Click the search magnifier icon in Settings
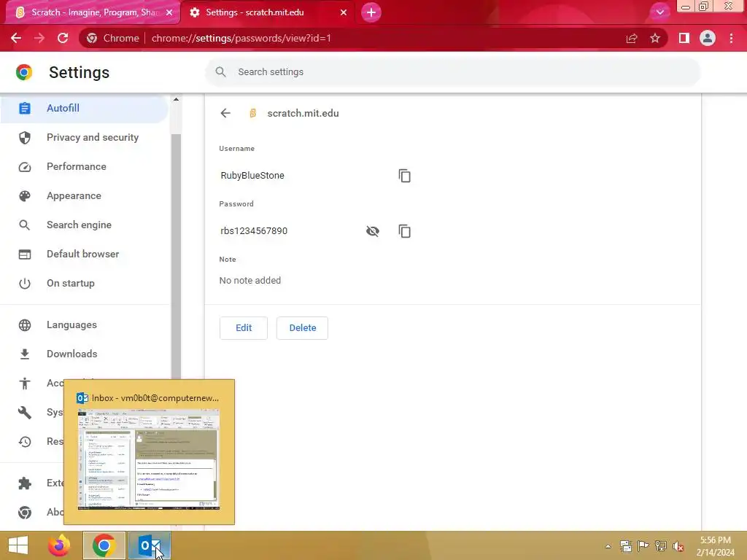The image size is (747, 560). coord(220,72)
